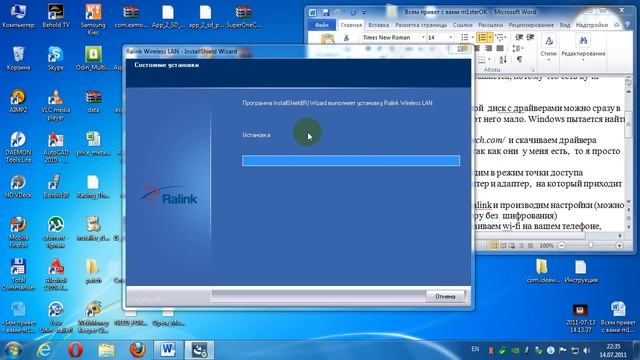Open the Файл tab in Word

click(322, 25)
